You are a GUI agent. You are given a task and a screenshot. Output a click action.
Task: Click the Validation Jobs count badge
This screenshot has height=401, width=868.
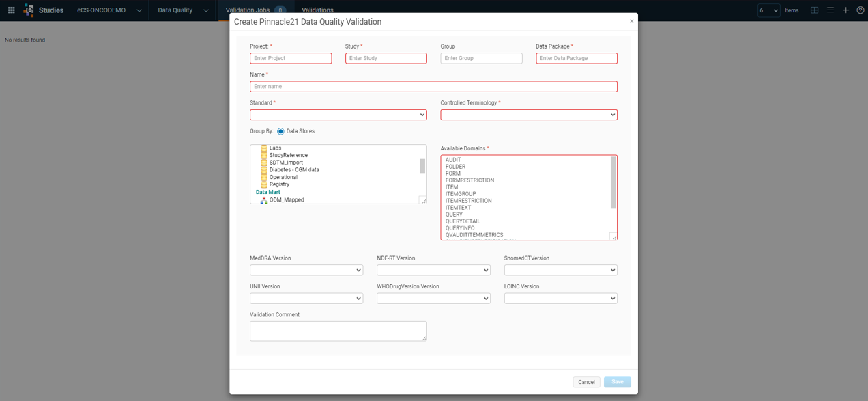[x=280, y=10]
